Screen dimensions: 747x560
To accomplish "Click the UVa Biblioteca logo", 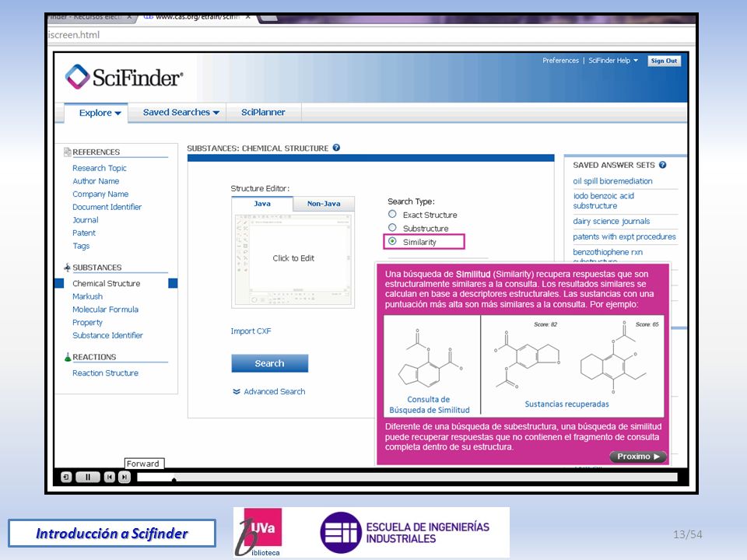I will pyautogui.click(x=260, y=532).
